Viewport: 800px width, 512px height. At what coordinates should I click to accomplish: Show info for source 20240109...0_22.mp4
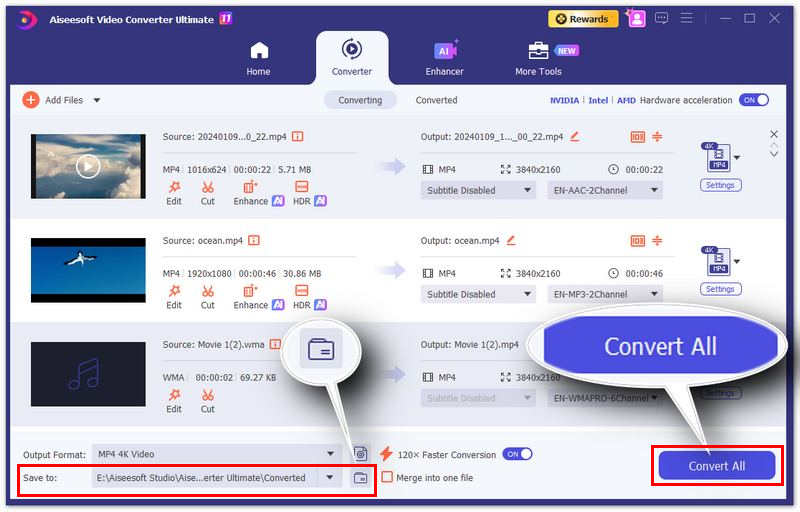coord(297,137)
